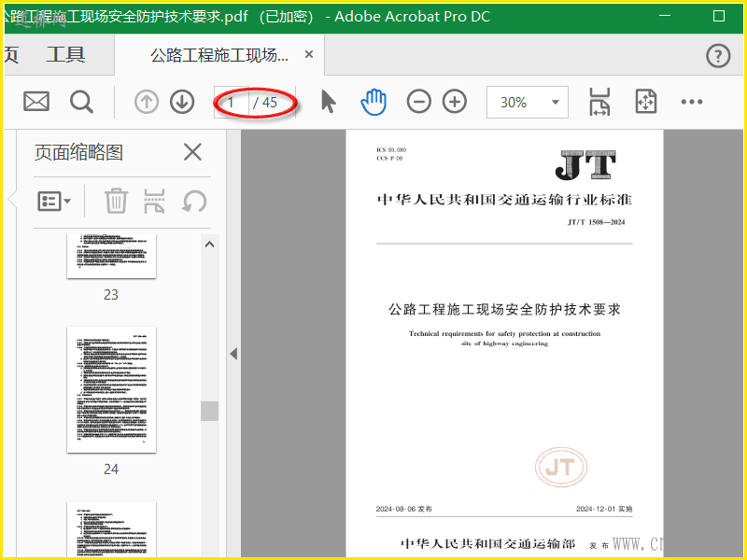Collapse the side panel with the left triangle

coord(233,354)
